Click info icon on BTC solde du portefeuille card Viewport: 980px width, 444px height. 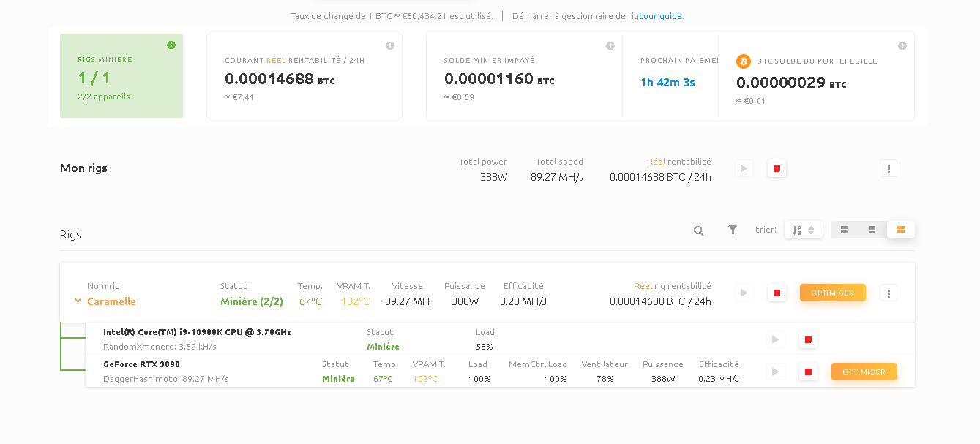902,46
